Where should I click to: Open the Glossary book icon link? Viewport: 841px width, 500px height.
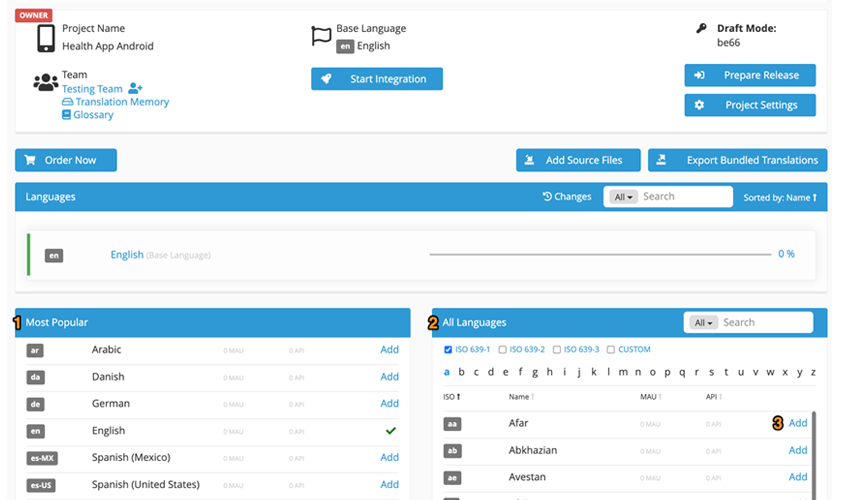pos(67,115)
